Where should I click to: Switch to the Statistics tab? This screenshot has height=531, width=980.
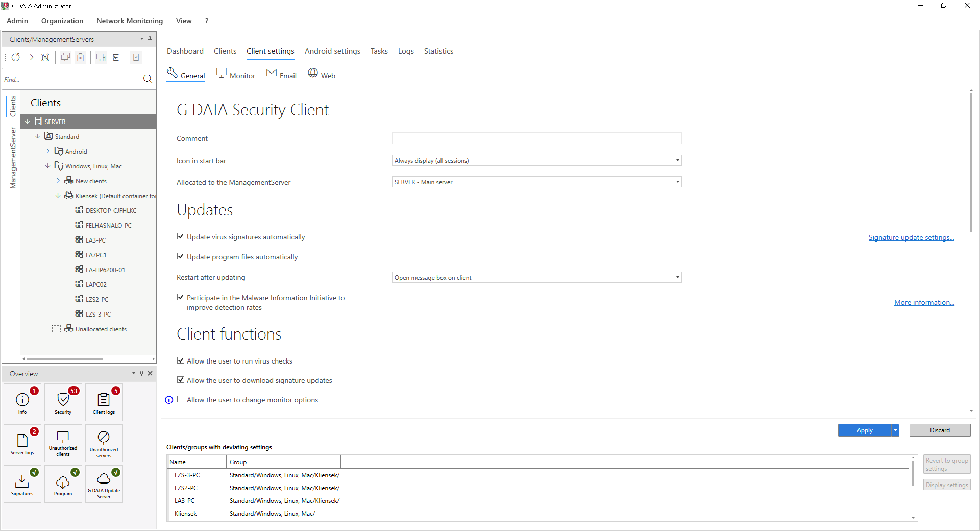[438, 51]
